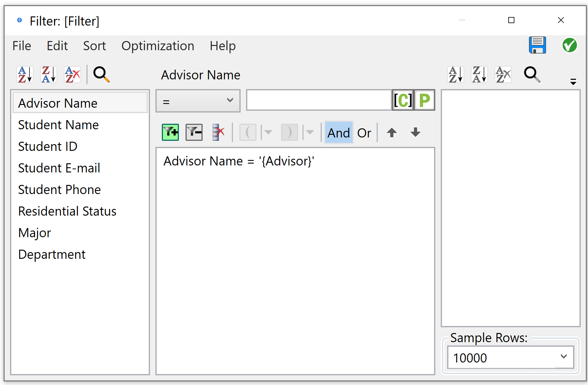Search fields with left magnifier icon
This screenshot has height=385, width=588.
101,75
